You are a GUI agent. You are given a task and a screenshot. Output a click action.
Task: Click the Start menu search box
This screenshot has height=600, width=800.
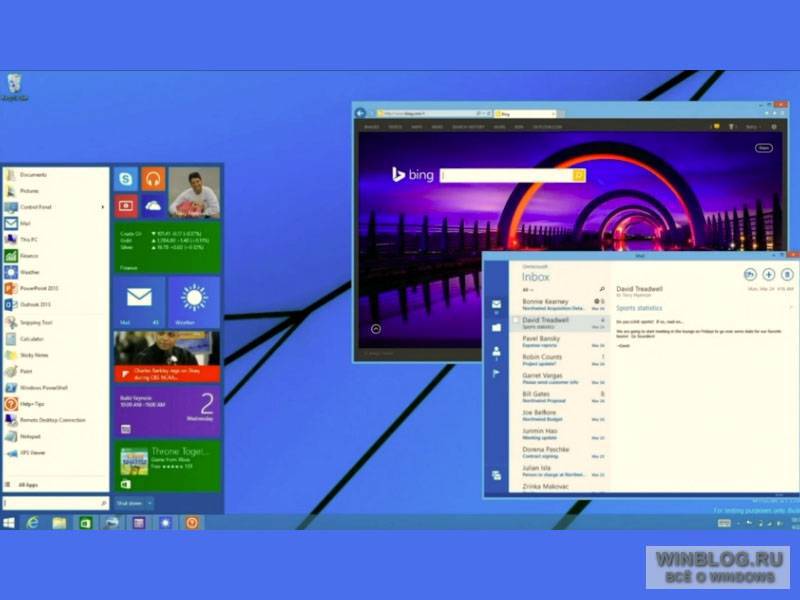[x=56, y=504]
